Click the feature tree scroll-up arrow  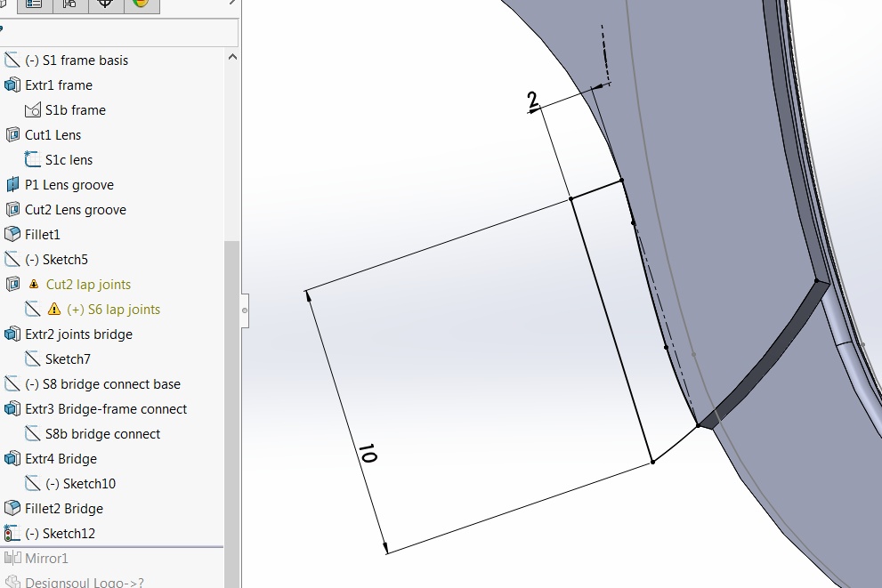(x=232, y=57)
